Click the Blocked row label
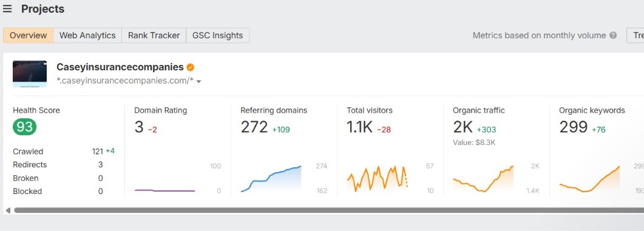The width and height of the screenshot is (644, 231). tap(27, 191)
